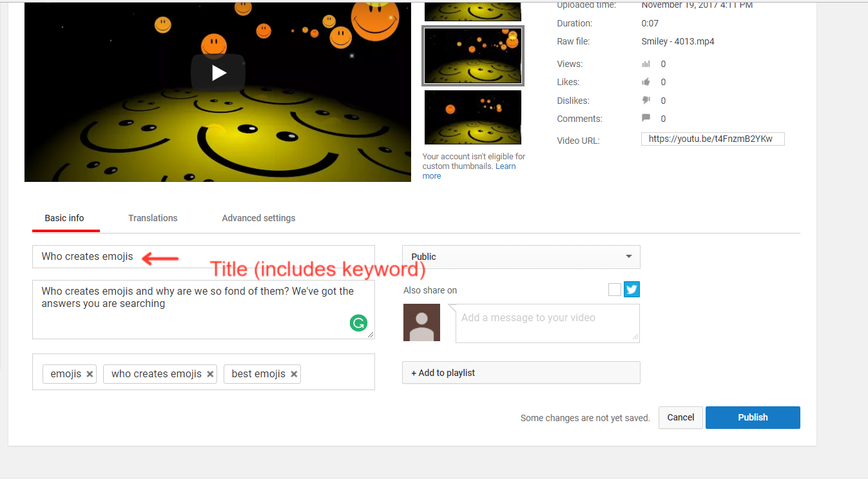Click the Twitter share icon
The width and height of the screenshot is (868, 485).
(632, 290)
